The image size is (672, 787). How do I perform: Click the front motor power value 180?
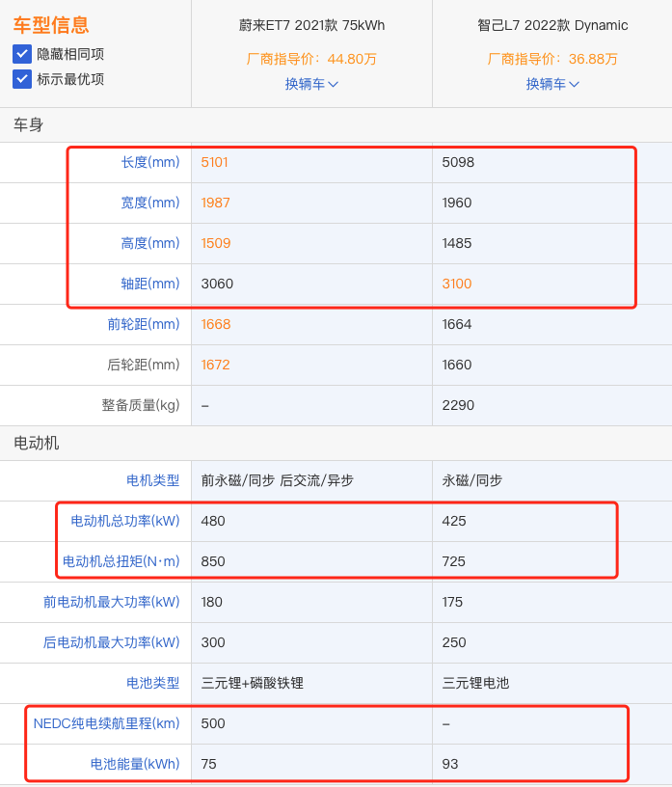tap(211, 602)
